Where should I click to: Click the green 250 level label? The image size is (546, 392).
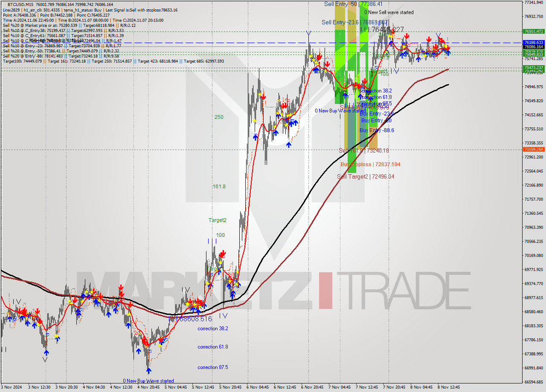pyautogui.click(x=219, y=117)
